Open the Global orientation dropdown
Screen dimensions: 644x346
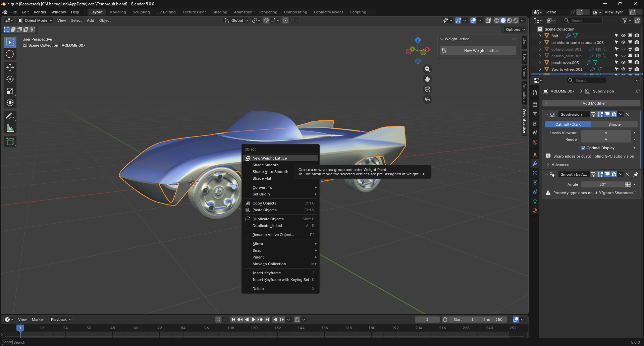tap(236, 20)
